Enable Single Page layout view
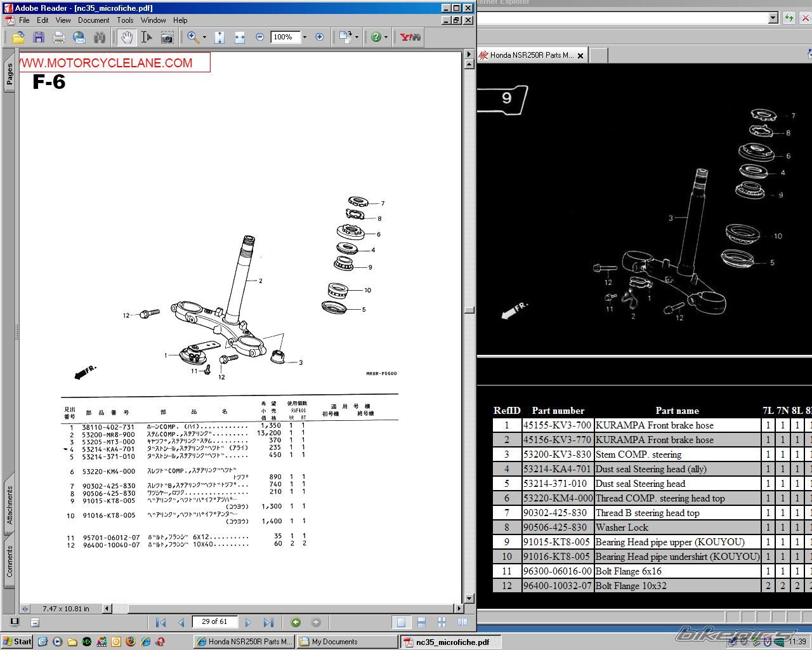Viewport: 812px width, 650px height. (x=401, y=623)
